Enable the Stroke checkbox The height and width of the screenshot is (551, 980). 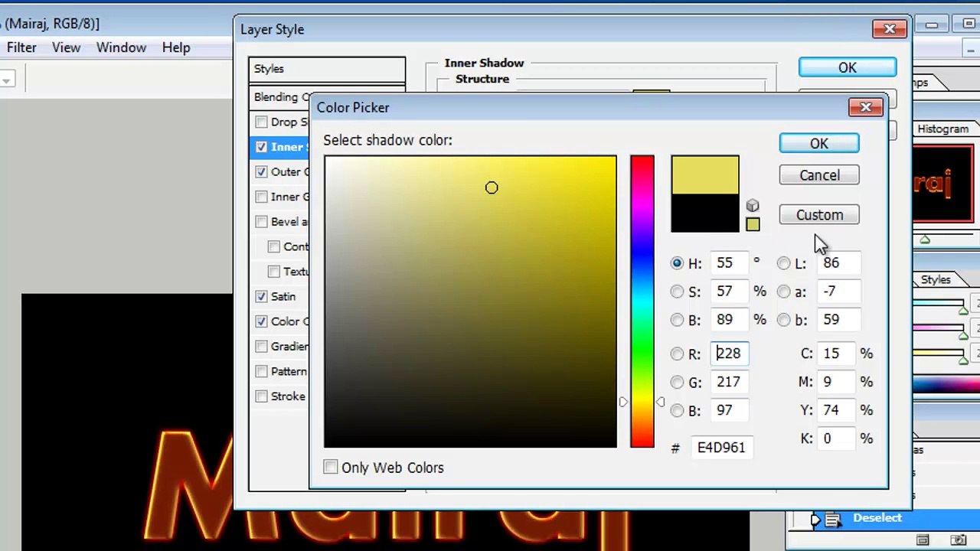coord(262,396)
